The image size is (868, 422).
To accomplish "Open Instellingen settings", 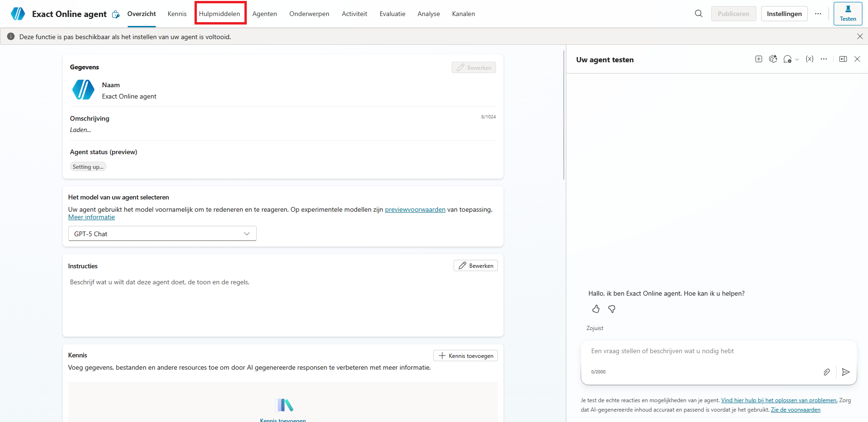I will (x=784, y=14).
